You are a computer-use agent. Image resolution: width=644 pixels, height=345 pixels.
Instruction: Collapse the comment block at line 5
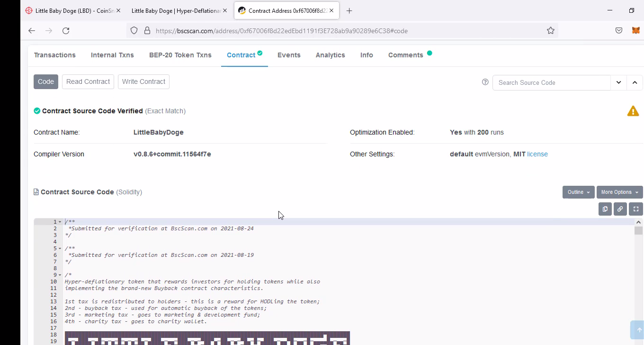pyautogui.click(x=60, y=248)
